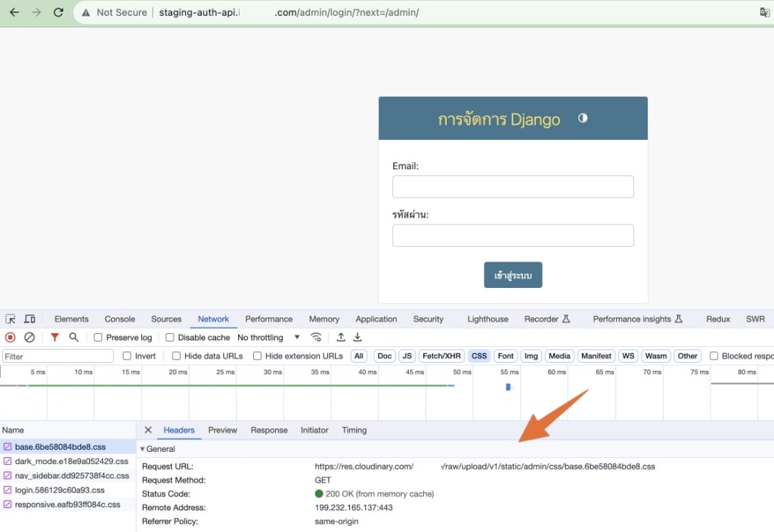Open the Timing tab of request details
Image resolution: width=774 pixels, height=532 pixels.
point(354,430)
